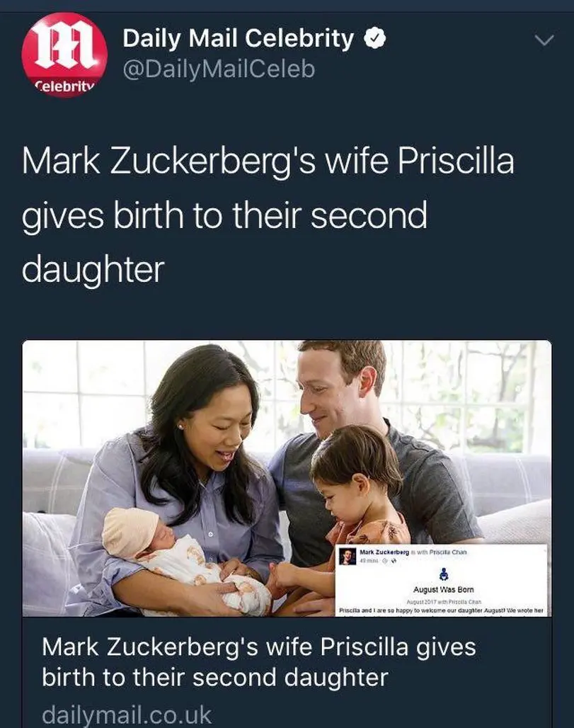This screenshot has height=728, width=574.
Task: Click the newborn's beige hat in photo
Action: coord(130,530)
